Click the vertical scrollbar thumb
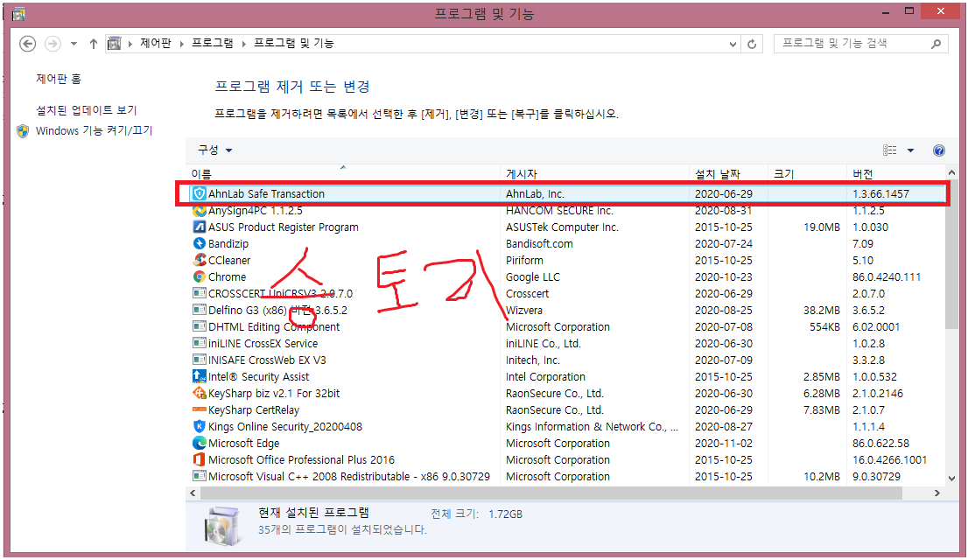Viewport: 968px width, 560px height. coord(951,255)
